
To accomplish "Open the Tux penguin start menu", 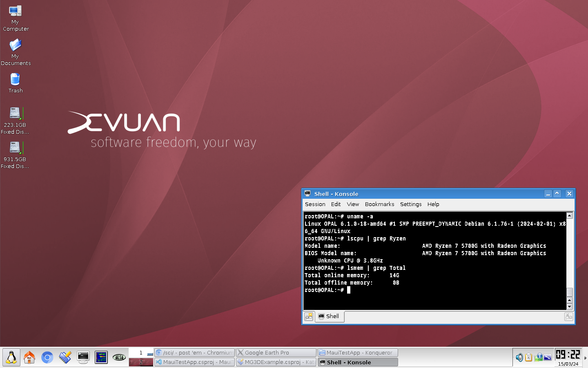I will pos(11,357).
